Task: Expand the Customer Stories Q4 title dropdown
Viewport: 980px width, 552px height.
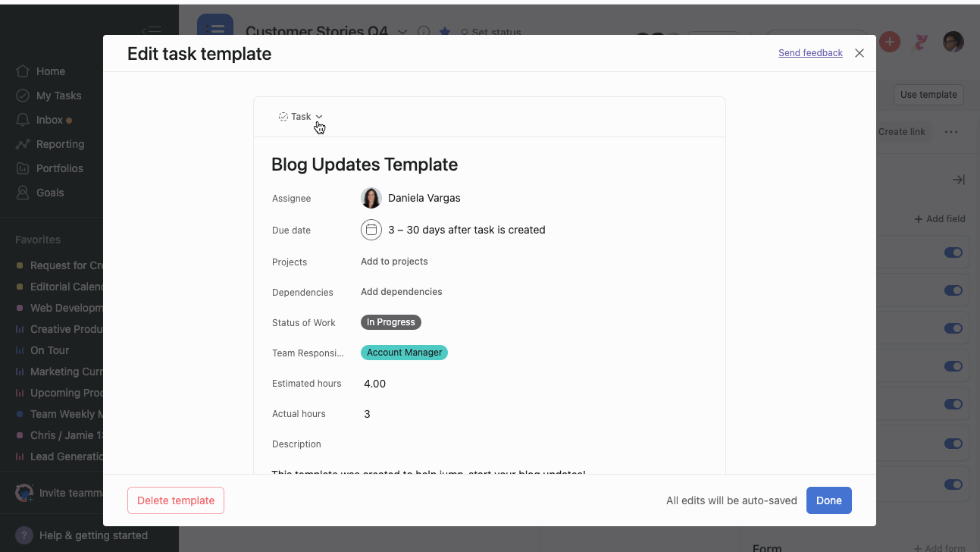Action: pos(402,32)
